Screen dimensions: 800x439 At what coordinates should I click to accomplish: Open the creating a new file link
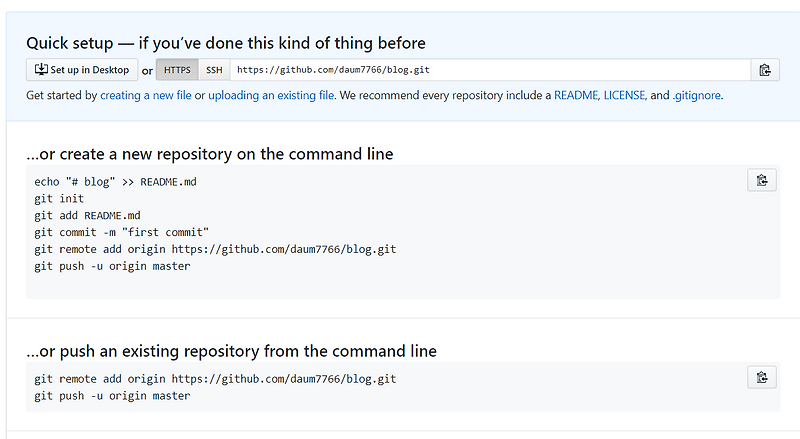pyautogui.click(x=145, y=95)
